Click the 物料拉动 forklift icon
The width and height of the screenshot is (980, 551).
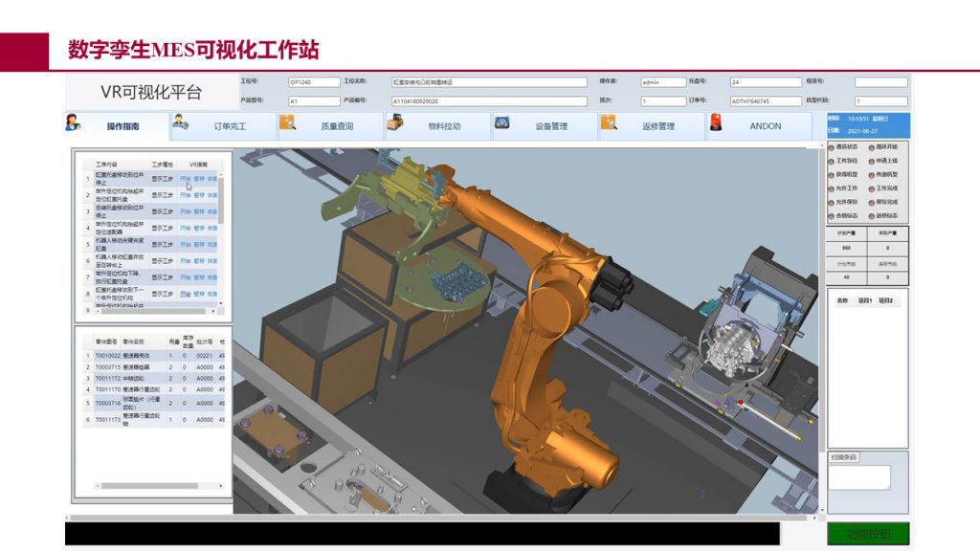395,122
